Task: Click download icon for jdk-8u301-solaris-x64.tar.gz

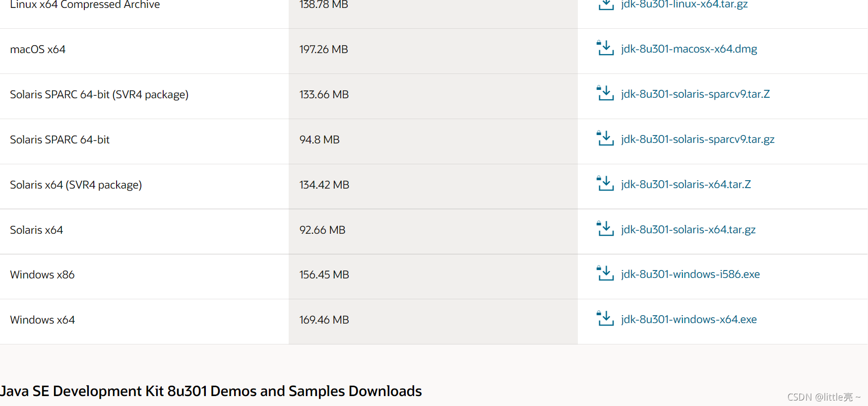Action: point(605,229)
